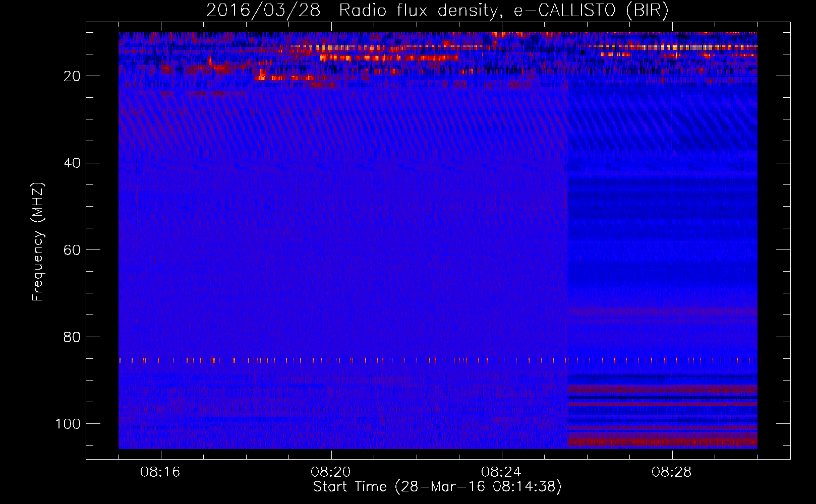Click the 08:20 time tick label

[331, 472]
